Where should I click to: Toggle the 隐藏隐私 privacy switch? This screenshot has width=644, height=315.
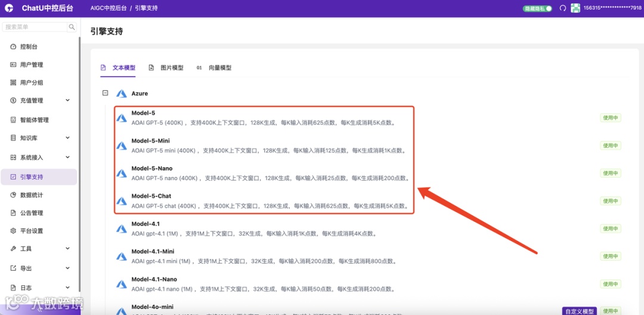538,8
